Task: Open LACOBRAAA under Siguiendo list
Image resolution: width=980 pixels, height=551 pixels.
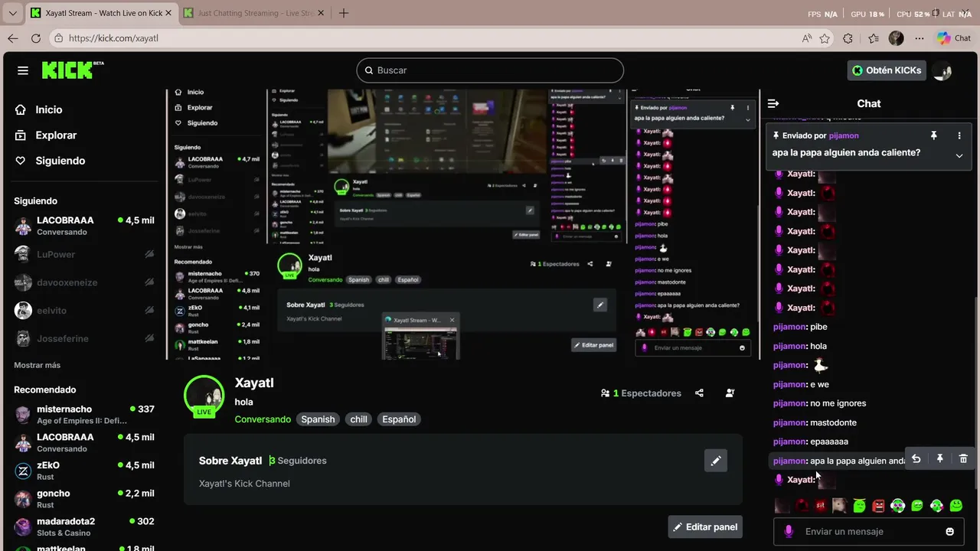Action: point(84,226)
